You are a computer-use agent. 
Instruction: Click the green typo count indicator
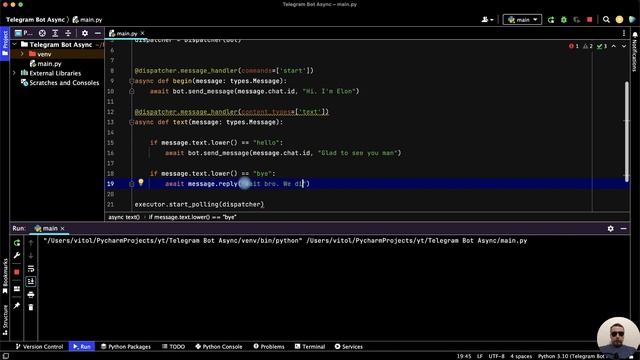[602, 46]
